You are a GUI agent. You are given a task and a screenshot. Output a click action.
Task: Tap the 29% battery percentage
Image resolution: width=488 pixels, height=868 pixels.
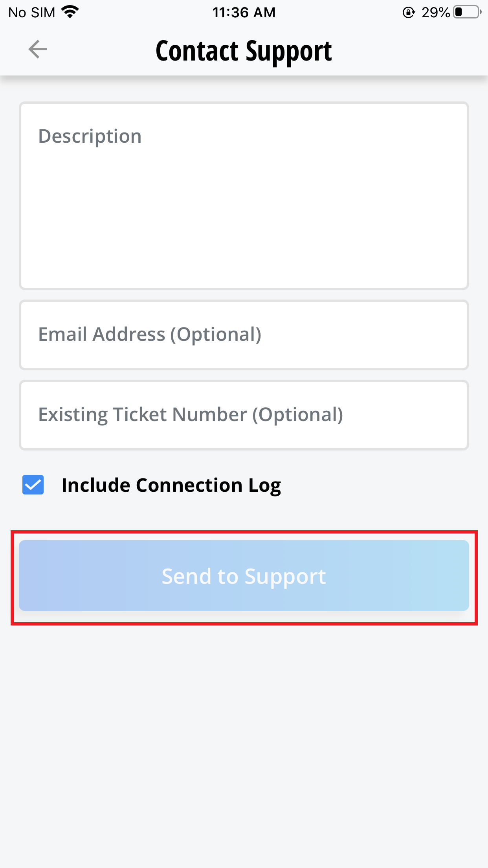click(435, 13)
